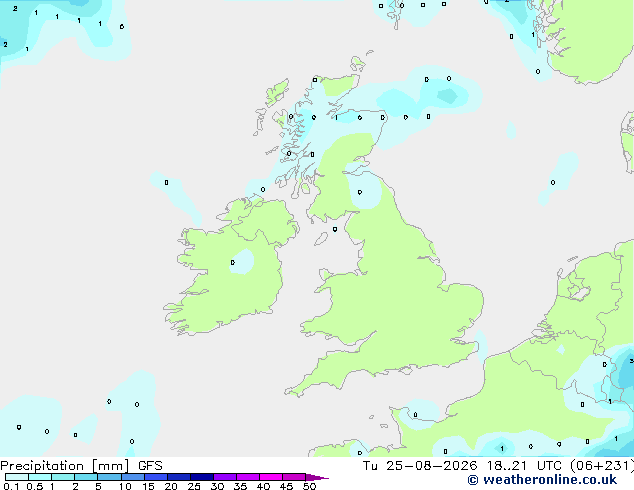Click the legend value '0.5'

click(x=35, y=486)
